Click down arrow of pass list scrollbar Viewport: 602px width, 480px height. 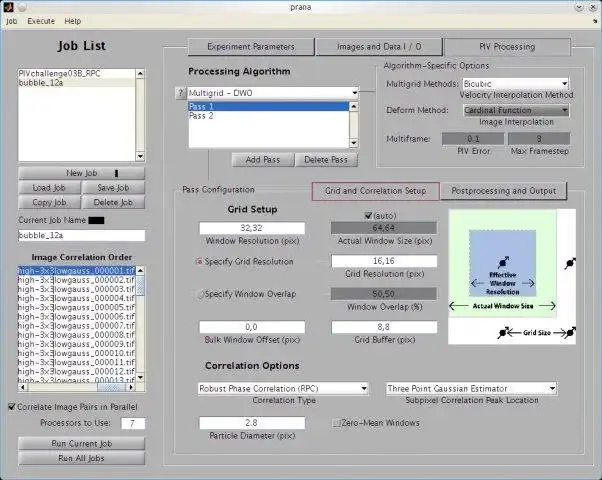pyautogui.click(x=354, y=143)
